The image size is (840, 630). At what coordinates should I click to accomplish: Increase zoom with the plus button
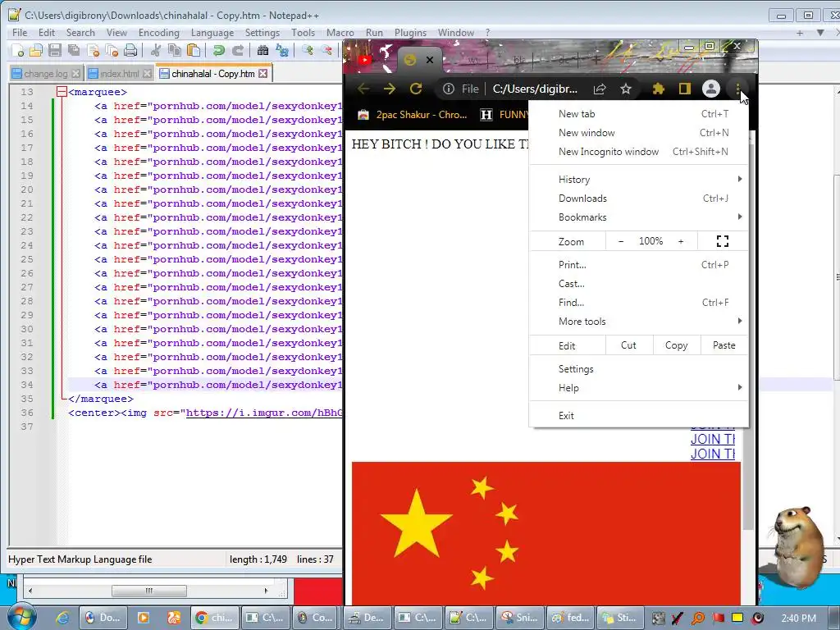(x=681, y=242)
